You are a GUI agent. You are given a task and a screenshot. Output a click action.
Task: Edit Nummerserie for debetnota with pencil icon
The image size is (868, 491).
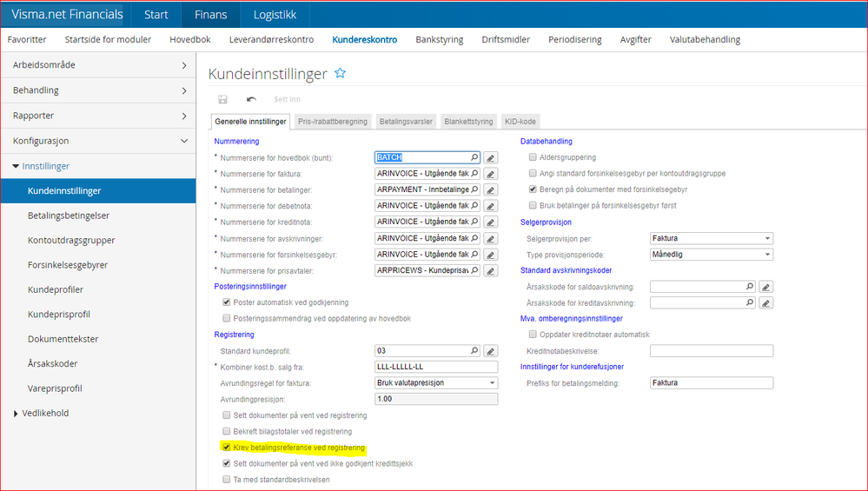[490, 206]
